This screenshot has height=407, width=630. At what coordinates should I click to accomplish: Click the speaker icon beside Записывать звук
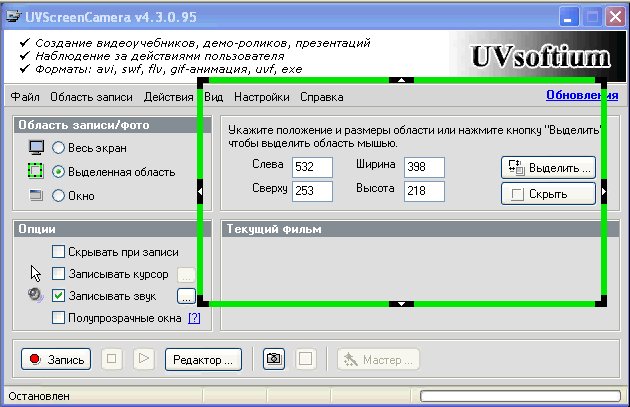[35, 295]
